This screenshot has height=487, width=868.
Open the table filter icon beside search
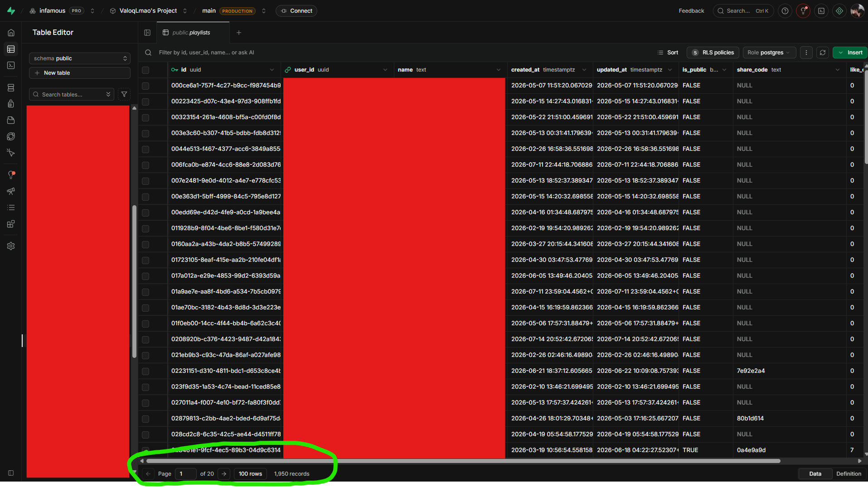tap(124, 94)
